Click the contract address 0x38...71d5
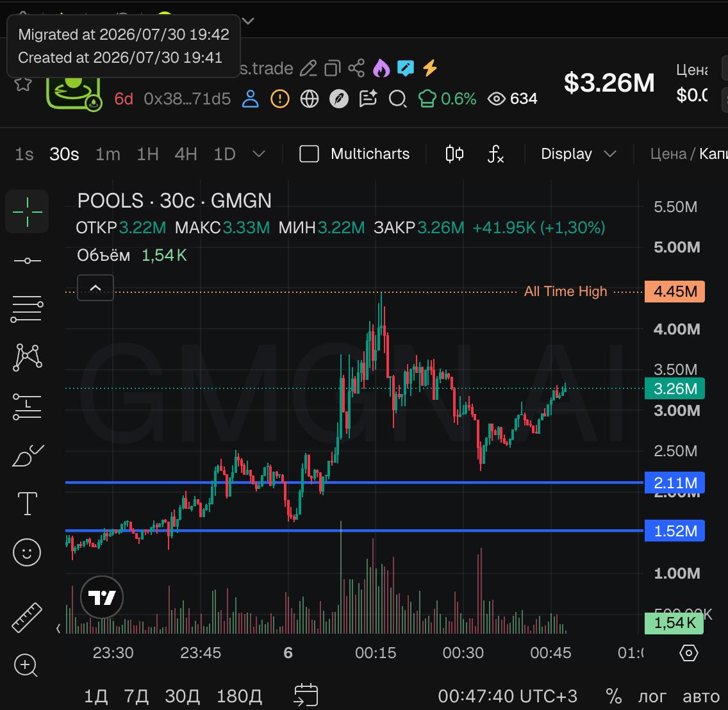Image resolution: width=728 pixels, height=710 pixels. [187, 99]
